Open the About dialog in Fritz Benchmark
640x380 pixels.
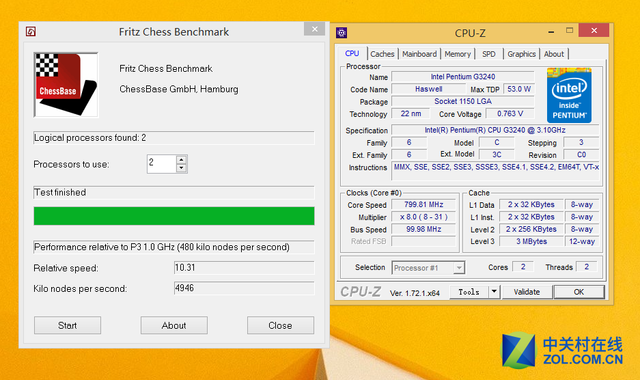point(174,325)
